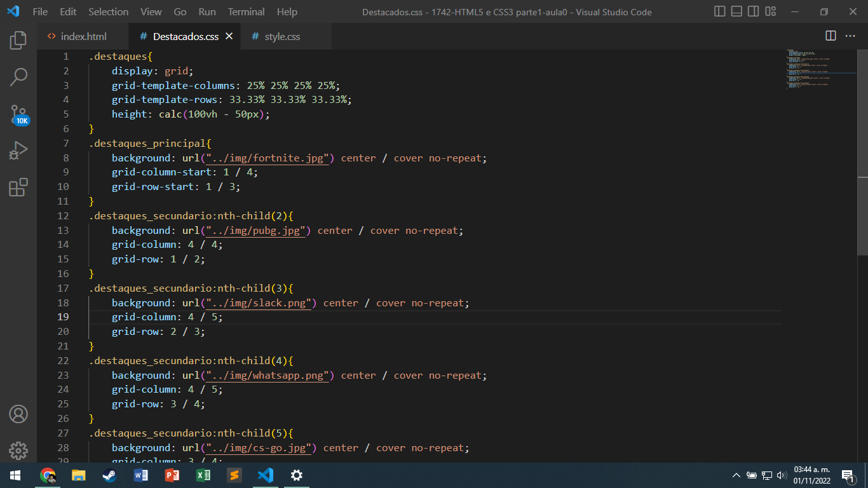This screenshot has width=868, height=488.
Task: Open PowerPoint from the taskbar
Action: 172,475
